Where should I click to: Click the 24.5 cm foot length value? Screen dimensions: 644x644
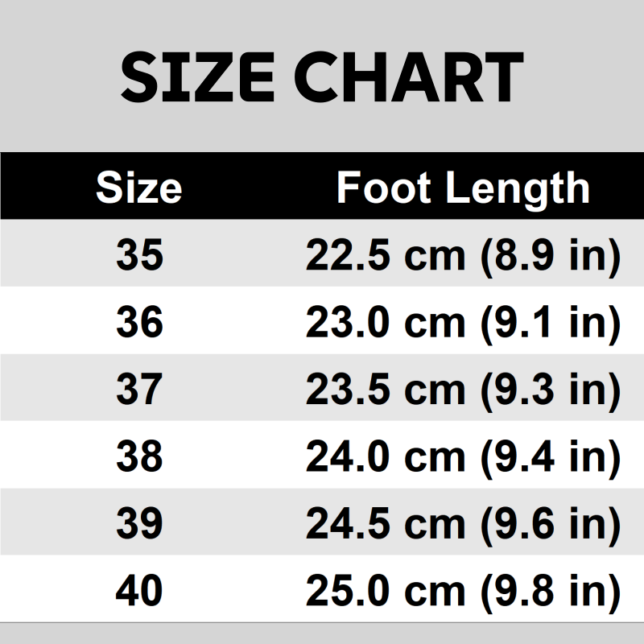pyautogui.click(x=386, y=524)
